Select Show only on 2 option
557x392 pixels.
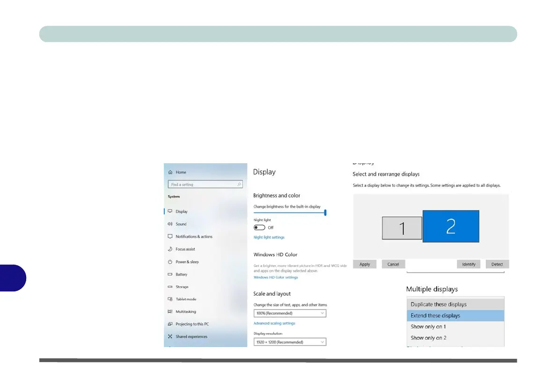(455, 338)
